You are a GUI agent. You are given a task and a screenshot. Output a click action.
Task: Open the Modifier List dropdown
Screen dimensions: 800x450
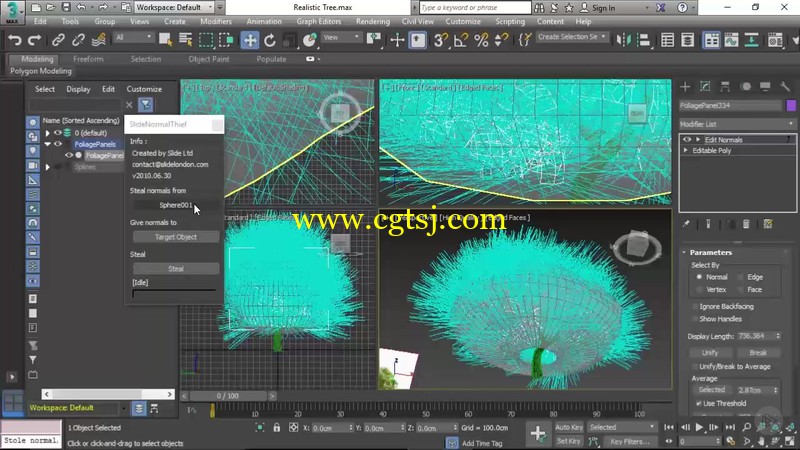click(737, 124)
